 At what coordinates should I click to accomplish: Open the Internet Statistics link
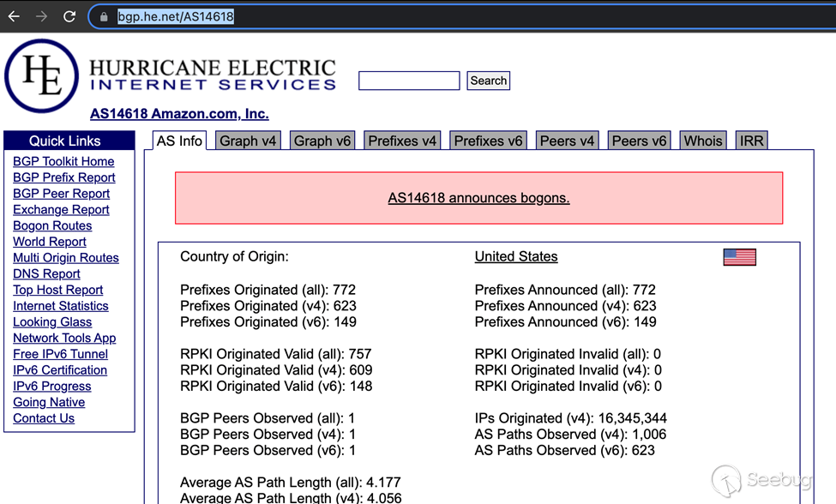click(x=61, y=306)
